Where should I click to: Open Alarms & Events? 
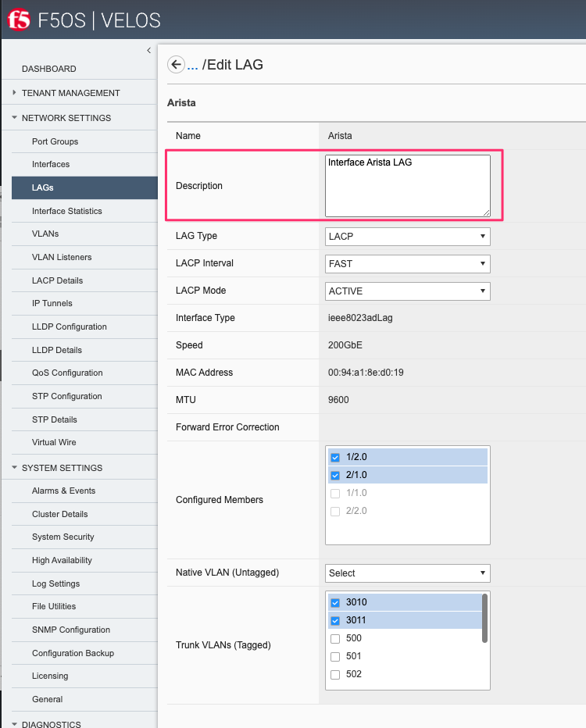[x=63, y=491]
